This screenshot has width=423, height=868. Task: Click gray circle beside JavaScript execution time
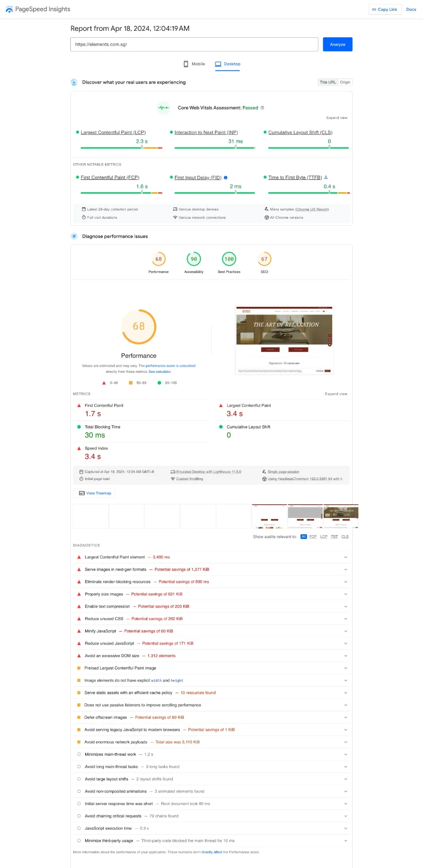tap(79, 829)
